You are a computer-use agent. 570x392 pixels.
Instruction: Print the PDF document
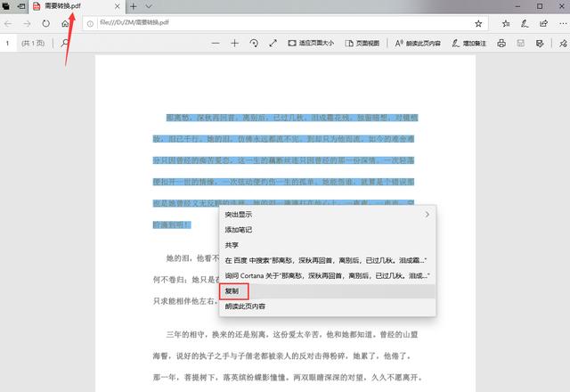501,44
